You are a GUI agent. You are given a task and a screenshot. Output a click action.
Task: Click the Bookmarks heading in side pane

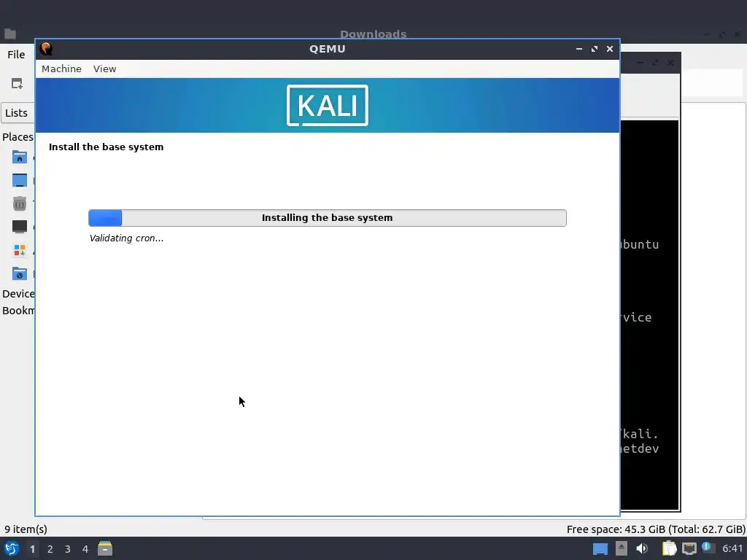(x=18, y=311)
